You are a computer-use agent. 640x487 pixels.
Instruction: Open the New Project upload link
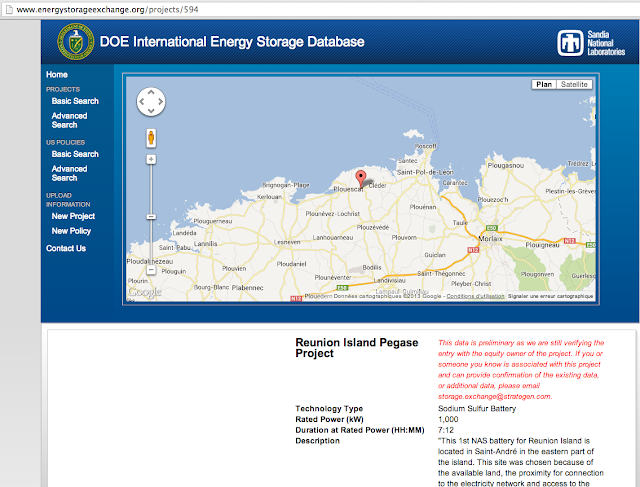[73, 216]
